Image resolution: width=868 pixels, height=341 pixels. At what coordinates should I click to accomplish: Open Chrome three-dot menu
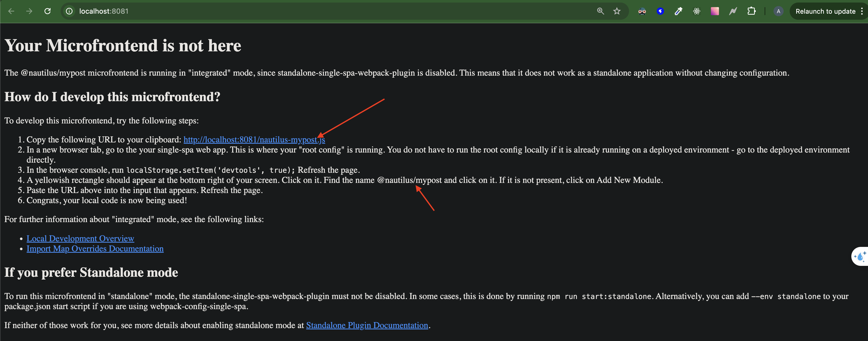862,11
